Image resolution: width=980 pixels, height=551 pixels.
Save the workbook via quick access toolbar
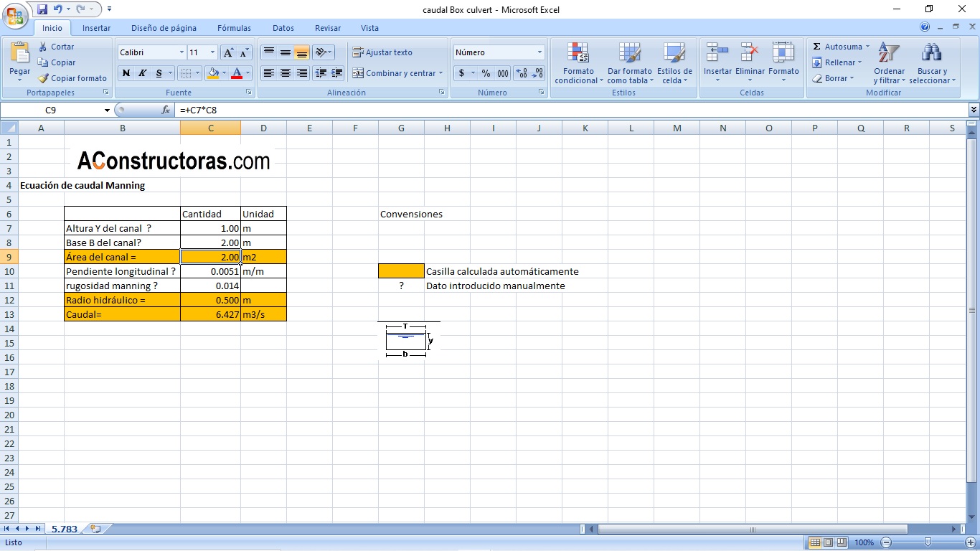tap(42, 9)
